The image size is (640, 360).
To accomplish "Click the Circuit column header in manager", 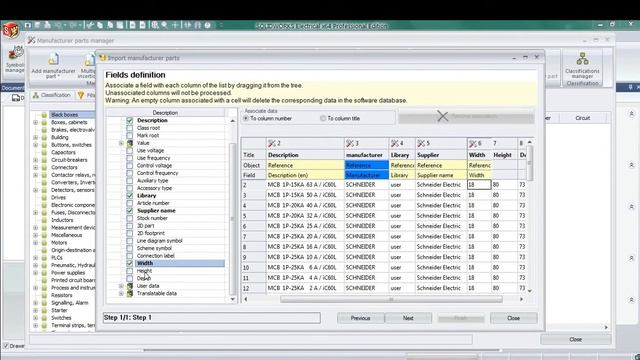I will click(582, 118).
